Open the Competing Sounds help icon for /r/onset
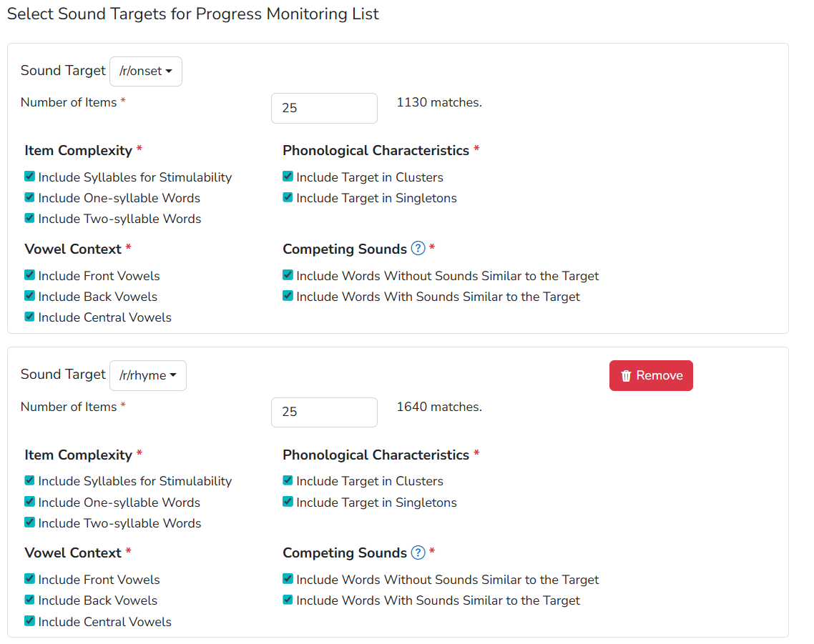The height and width of the screenshot is (644, 814). tap(417, 249)
